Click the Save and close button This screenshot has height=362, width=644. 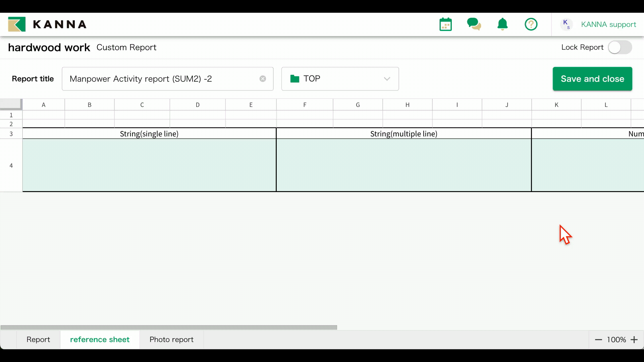click(592, 79)
